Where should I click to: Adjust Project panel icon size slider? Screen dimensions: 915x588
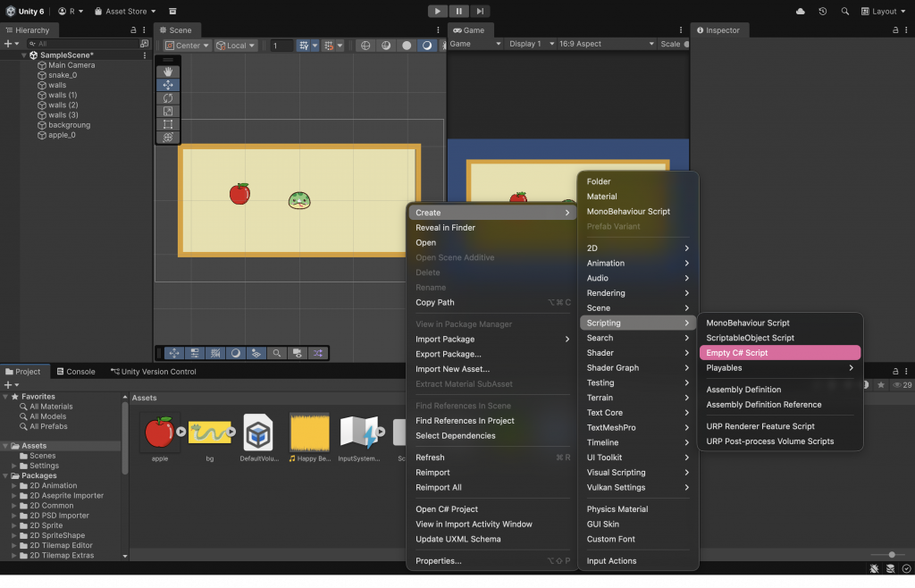[891, 555]
